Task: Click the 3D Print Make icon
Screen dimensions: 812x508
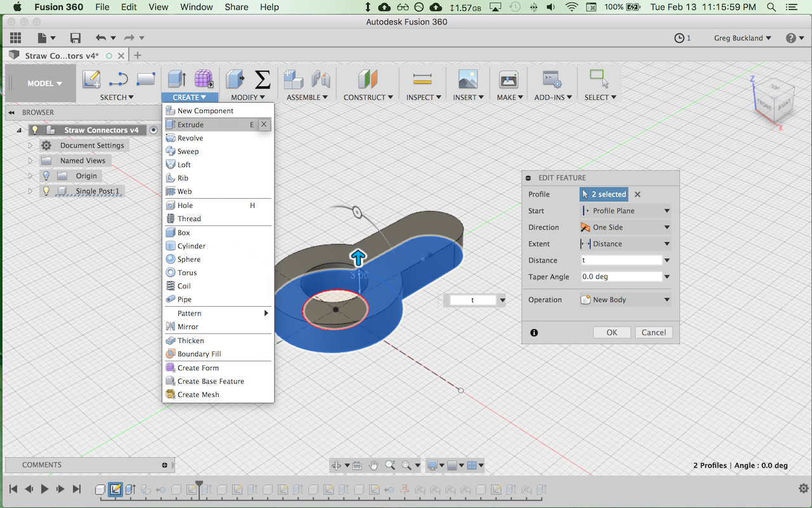Action: click(x=509, y=79)
